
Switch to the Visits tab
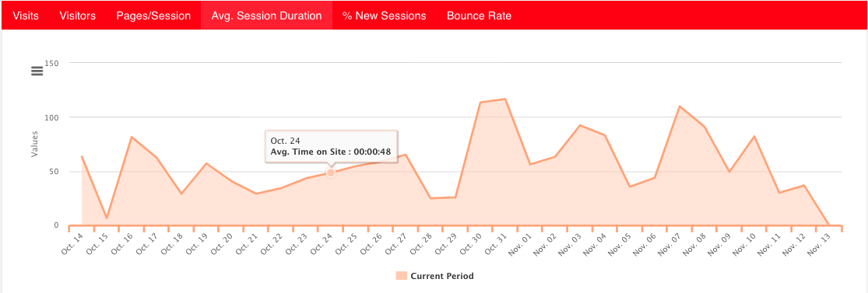click(x=26, y=16)
